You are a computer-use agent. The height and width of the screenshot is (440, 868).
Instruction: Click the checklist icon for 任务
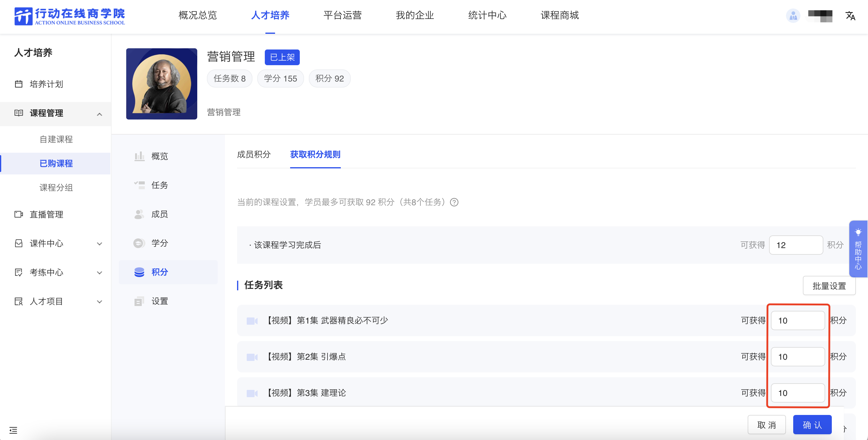pyautogui.click(x=139, y=185)
